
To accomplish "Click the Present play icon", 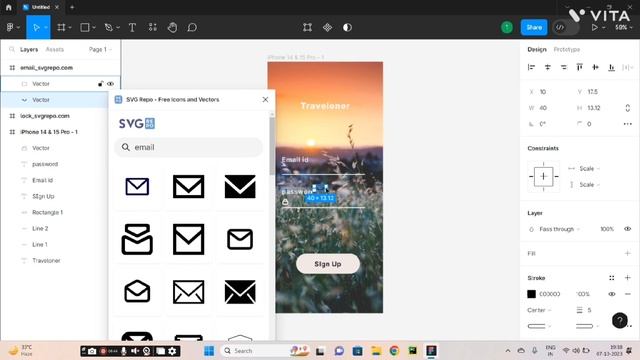I will [x=595, y=27].
